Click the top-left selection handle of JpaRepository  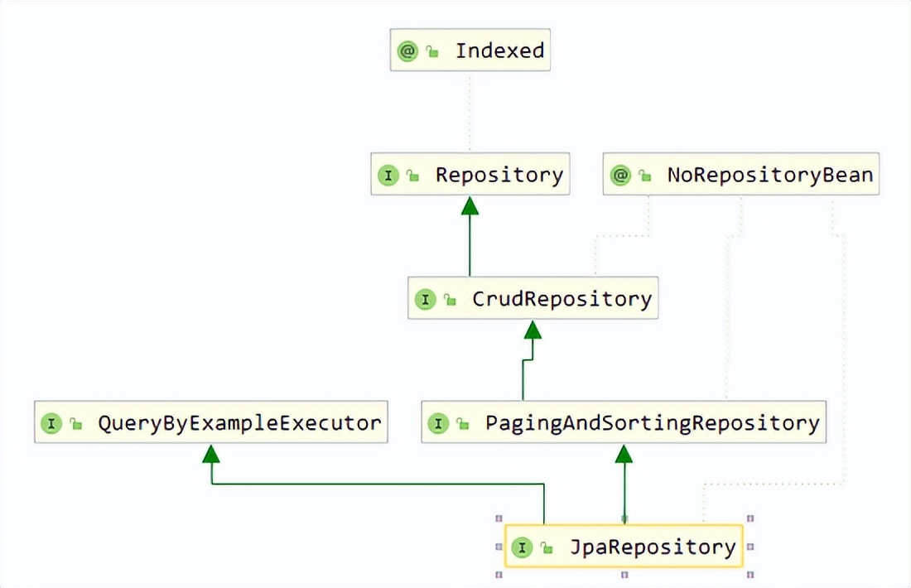(x=499, y=518)
